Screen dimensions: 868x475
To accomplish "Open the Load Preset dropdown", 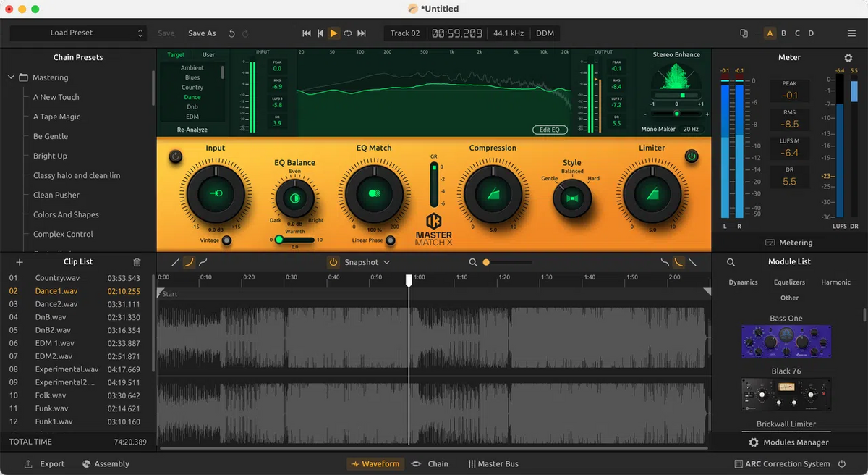I will [77, 33].
